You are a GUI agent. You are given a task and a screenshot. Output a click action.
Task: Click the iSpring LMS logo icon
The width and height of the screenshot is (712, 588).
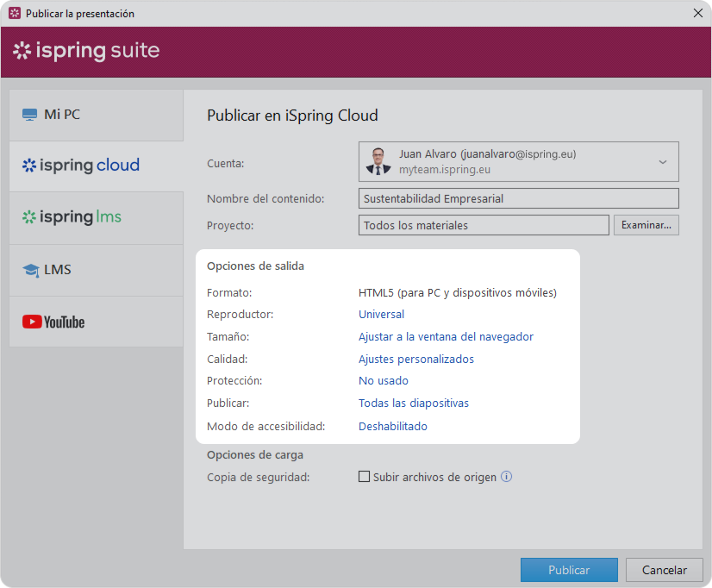(x=29, y=217)
